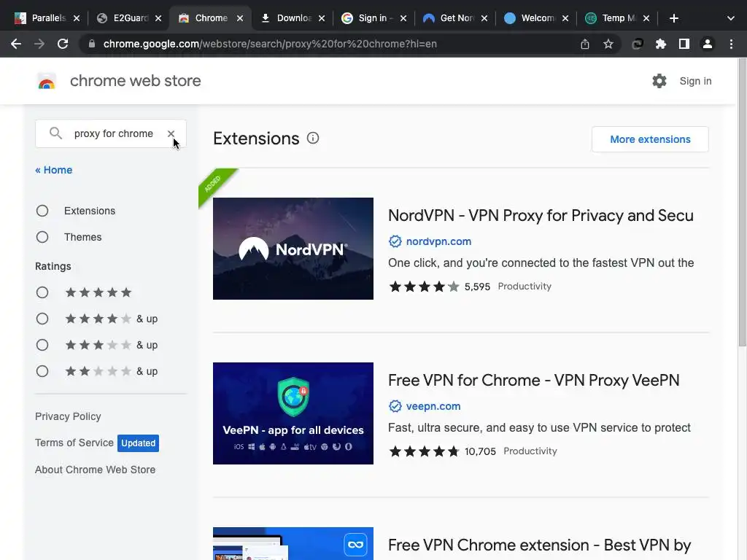Open the Privacy Policy link

click(68, 416)
